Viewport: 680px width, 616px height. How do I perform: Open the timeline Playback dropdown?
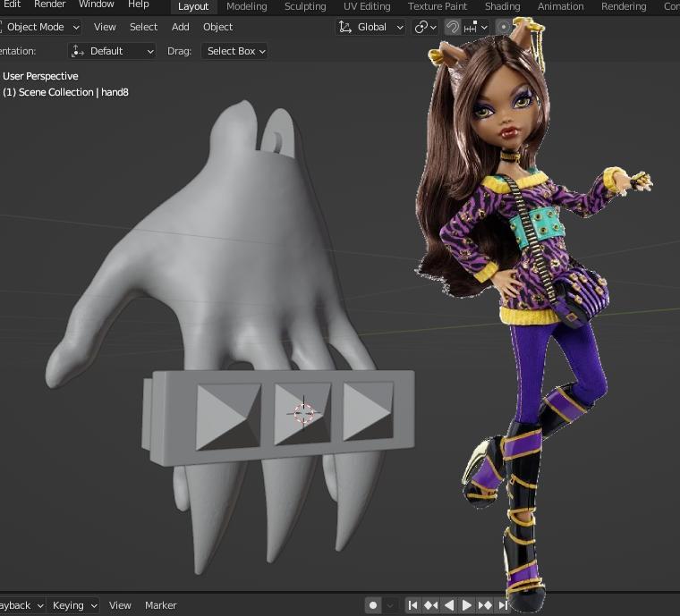(21, 605)
